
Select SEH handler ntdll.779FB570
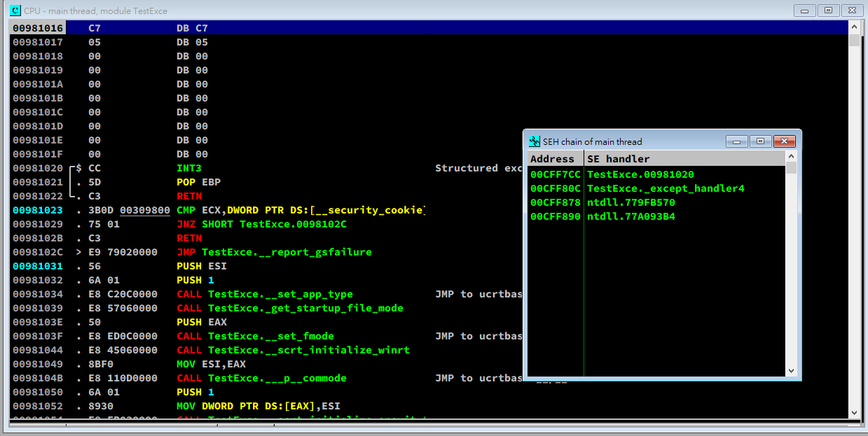[x=631, y=202]
